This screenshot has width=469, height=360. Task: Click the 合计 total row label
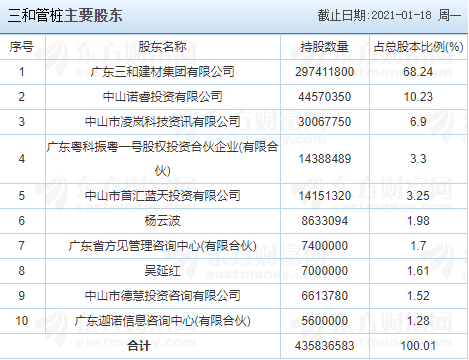(139, 346)
